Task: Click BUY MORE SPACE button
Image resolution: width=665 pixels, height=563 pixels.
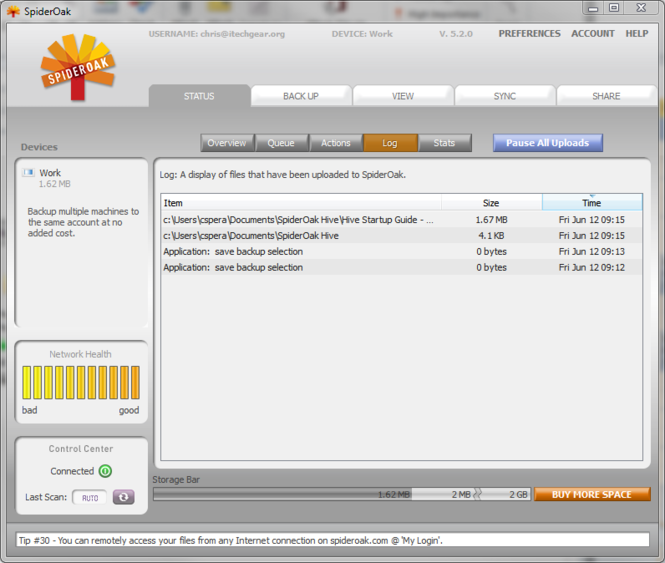Action: tap(592, 494)
